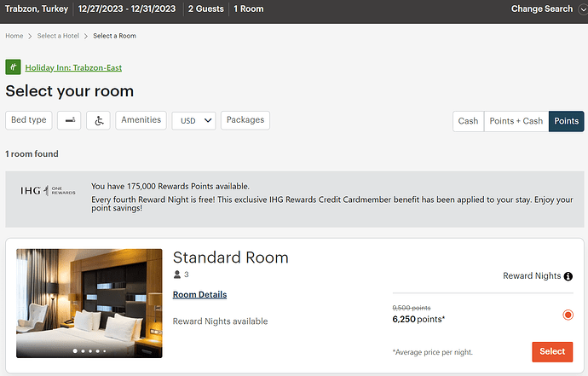Image resolution: width=588 pixels, height=376 pixels.
Task: Open the Bed type filter
Action: [x=29, y=120]
